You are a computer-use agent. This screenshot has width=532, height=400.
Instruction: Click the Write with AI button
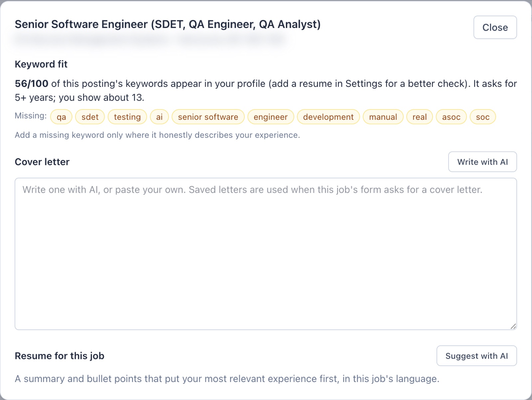click(x=482, y=162)
